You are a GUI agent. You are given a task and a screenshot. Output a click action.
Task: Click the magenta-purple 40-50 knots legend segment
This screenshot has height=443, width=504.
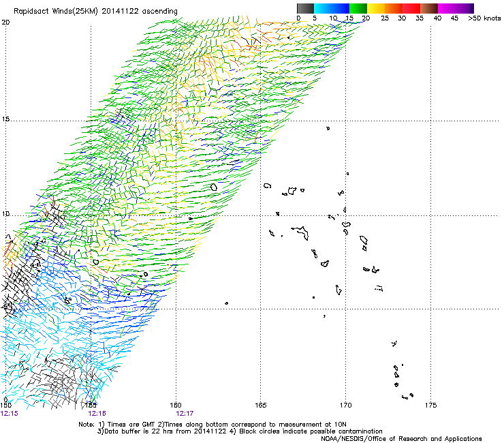coord(456,8)
